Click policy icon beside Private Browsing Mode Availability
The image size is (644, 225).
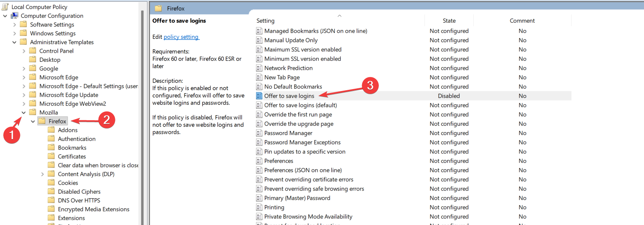[x=259, y=217]
